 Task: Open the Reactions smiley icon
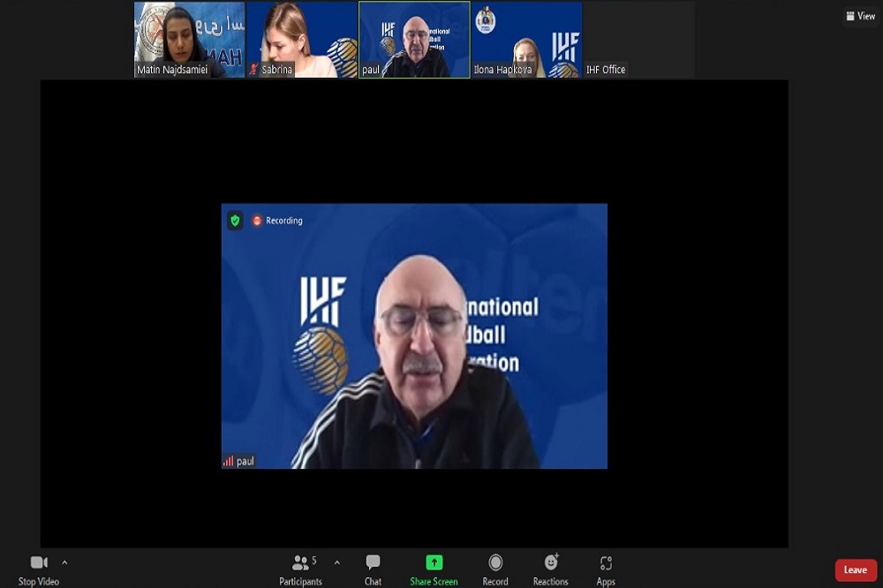point(551,562)
